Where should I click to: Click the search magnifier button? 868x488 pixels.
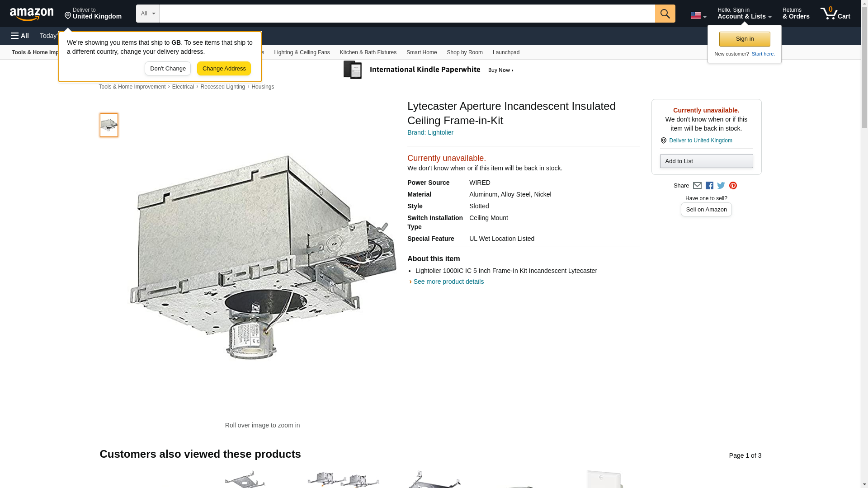pyautogui.click(x=665, y=14)
